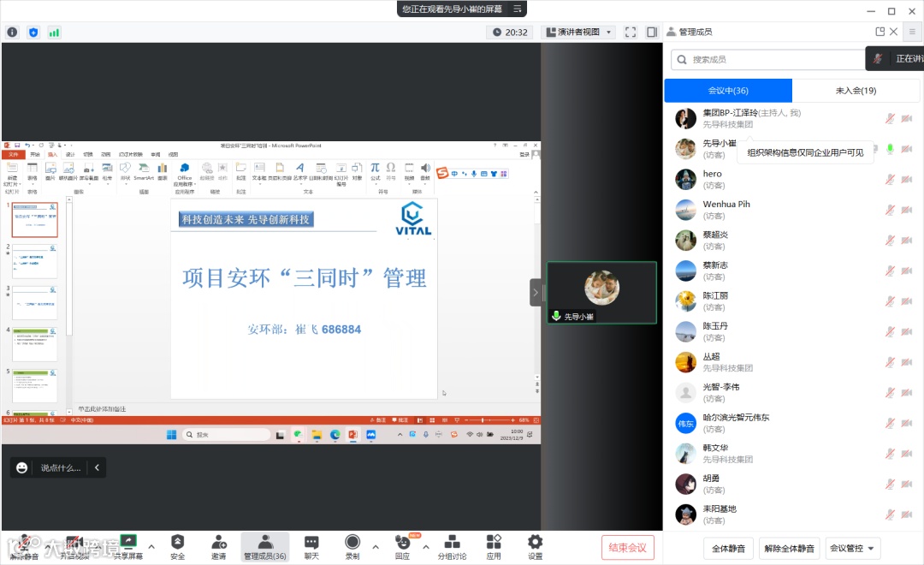This screenshot has width=924, height=565.
Task: Start 录制 recording
Action: point(352,547)
